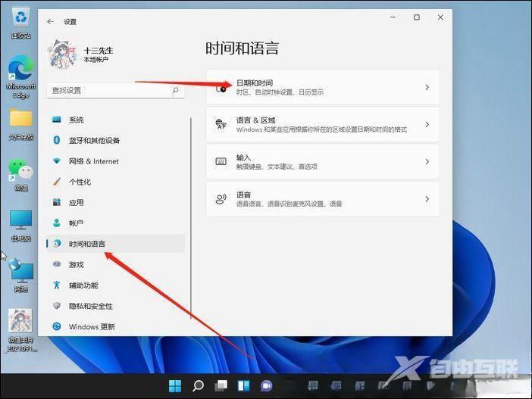Click the 辅助功能 accessibility figure icon
532x399 pixels.
pyautogui.click(x=57, y=285)
